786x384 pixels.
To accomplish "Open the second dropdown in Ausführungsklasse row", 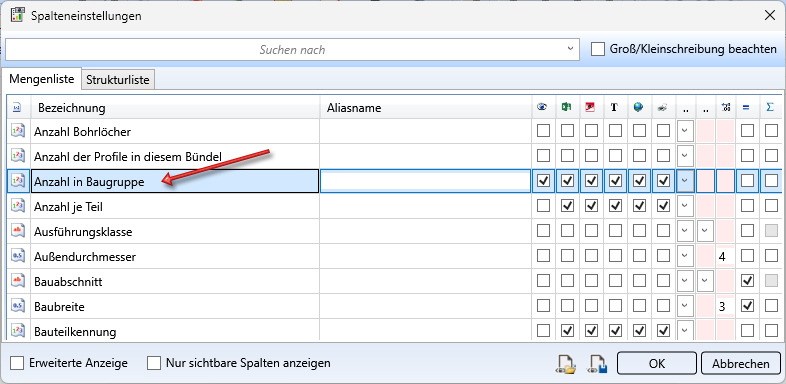I will tap(705, 231).
